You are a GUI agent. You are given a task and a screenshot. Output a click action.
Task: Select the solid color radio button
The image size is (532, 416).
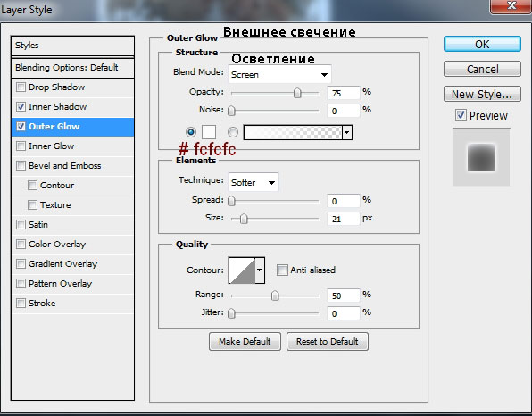coord(191,132)
